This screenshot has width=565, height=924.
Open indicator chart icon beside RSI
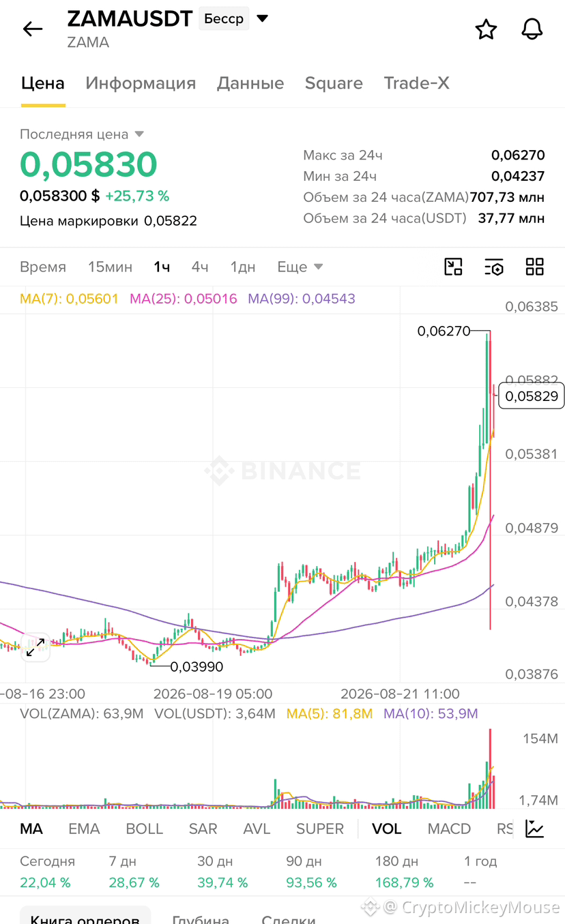[535, 829]
